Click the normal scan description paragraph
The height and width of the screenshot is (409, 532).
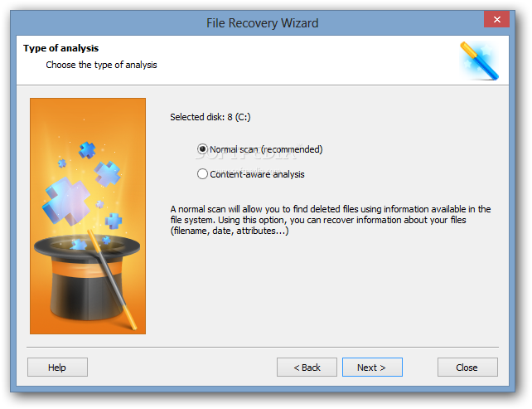(331, 220)
